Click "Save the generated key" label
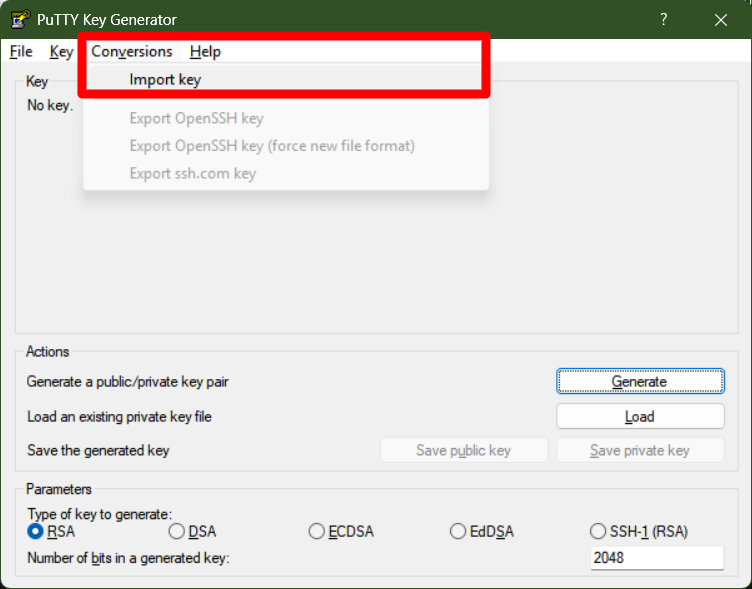 (98, 450)
